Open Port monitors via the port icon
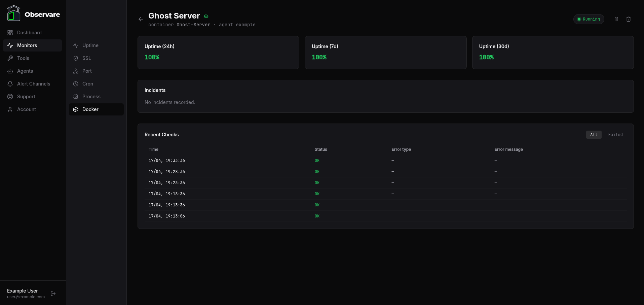The height and width of the screenshot is (305, 644). click(75, 71)
